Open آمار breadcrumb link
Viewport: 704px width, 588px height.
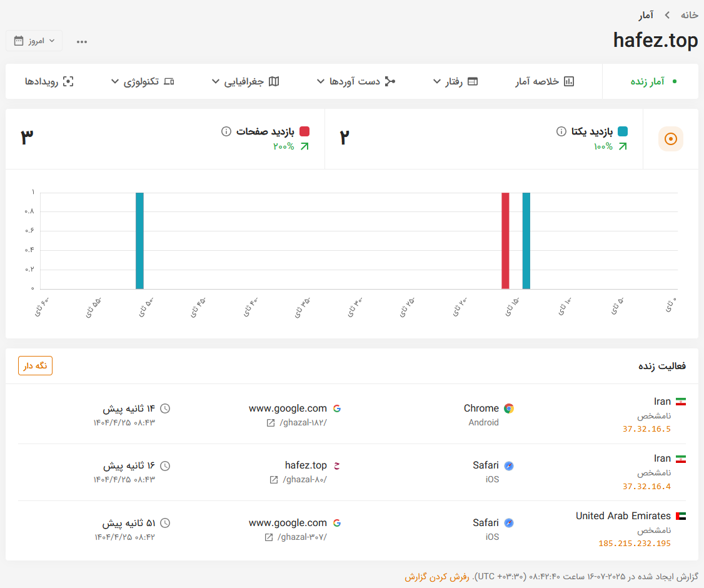pos(646,15)
